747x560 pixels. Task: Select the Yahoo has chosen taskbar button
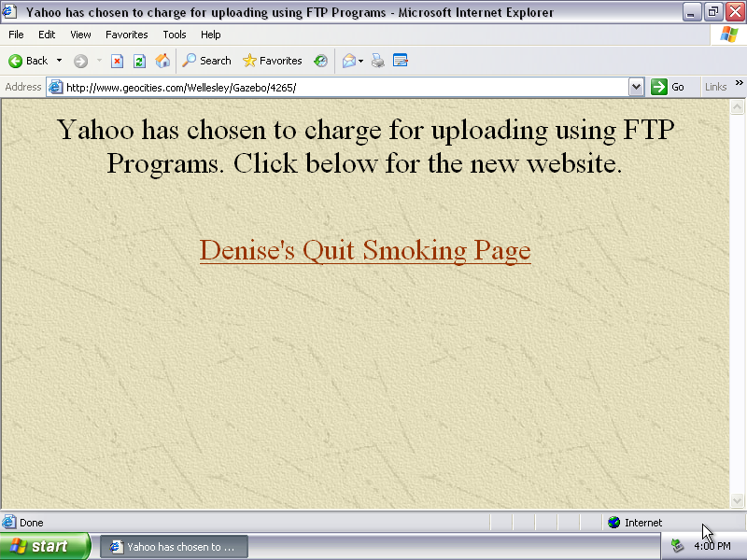(x=174, y=547)
